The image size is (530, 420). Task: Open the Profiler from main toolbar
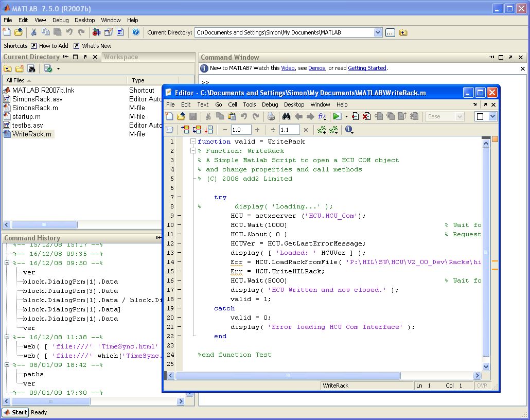pyautogui.click(x=120, y=32)
